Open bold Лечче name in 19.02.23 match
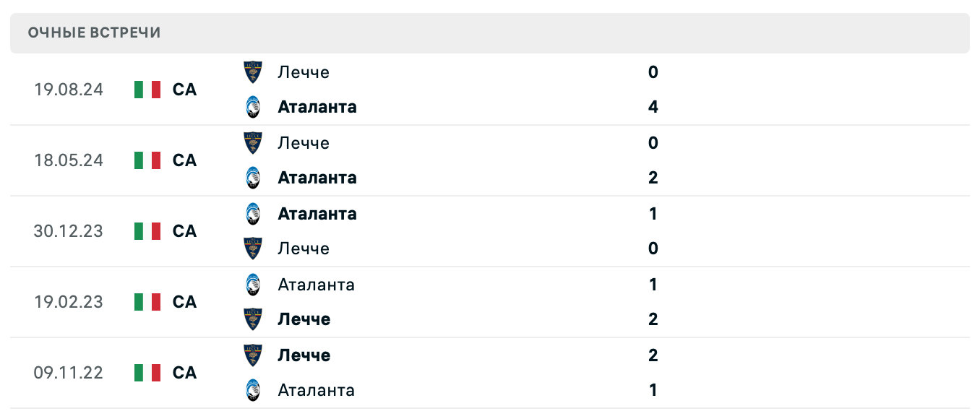This screenshot has width=980, height=419. pos(304,319)
